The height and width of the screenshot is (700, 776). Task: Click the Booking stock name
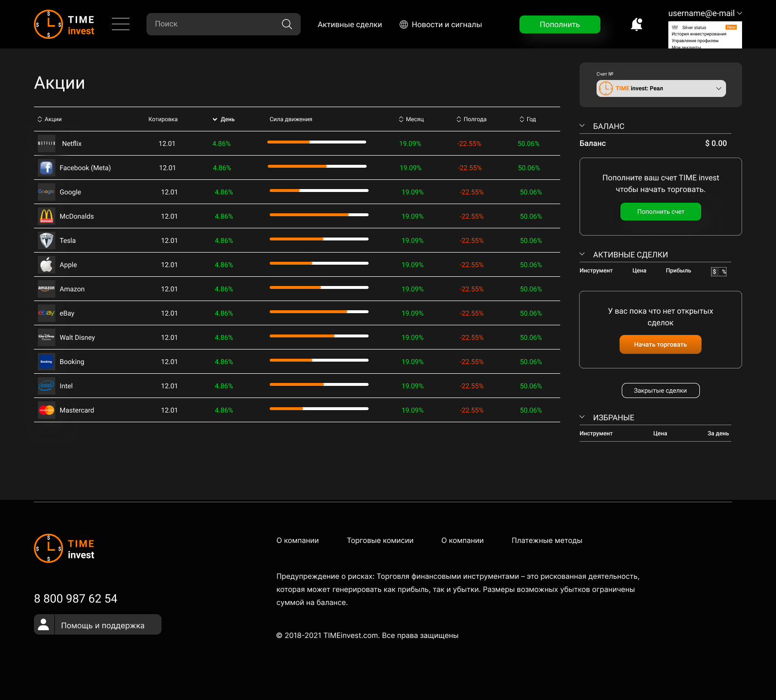[72, 362]
